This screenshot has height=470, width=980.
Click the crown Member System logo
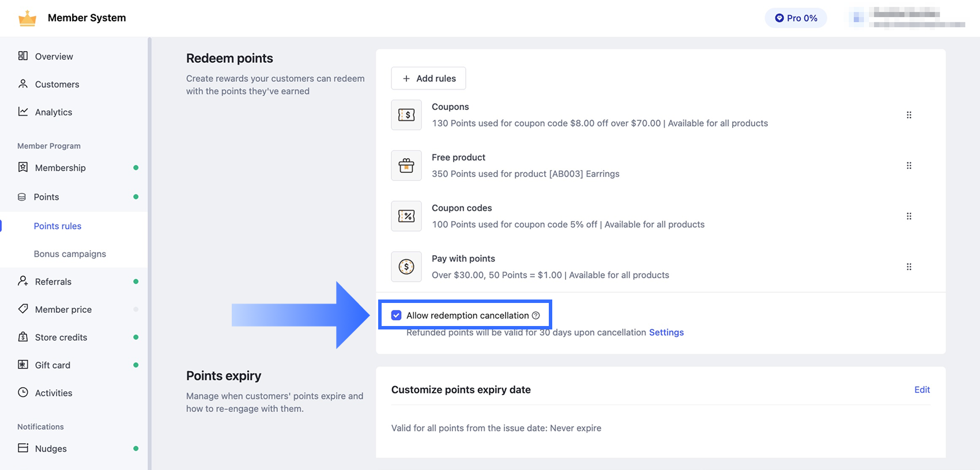(x=27, y=18)
